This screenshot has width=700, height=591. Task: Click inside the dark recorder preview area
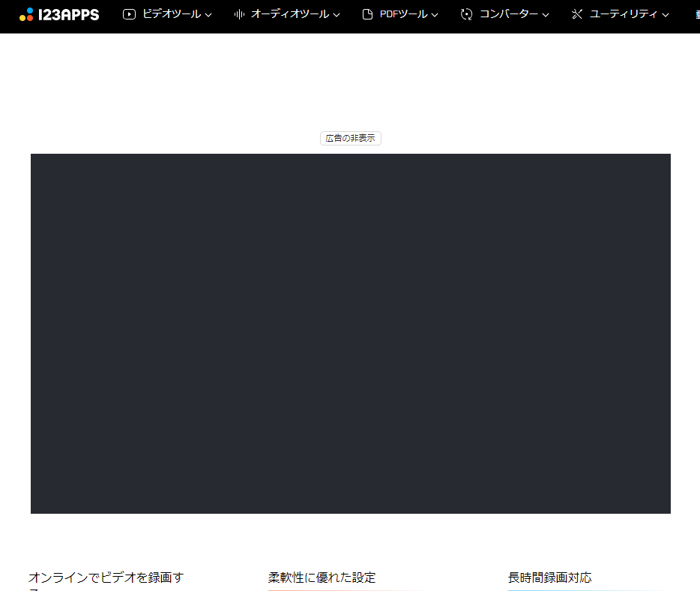pyautogui.click(x=350, y=334)
